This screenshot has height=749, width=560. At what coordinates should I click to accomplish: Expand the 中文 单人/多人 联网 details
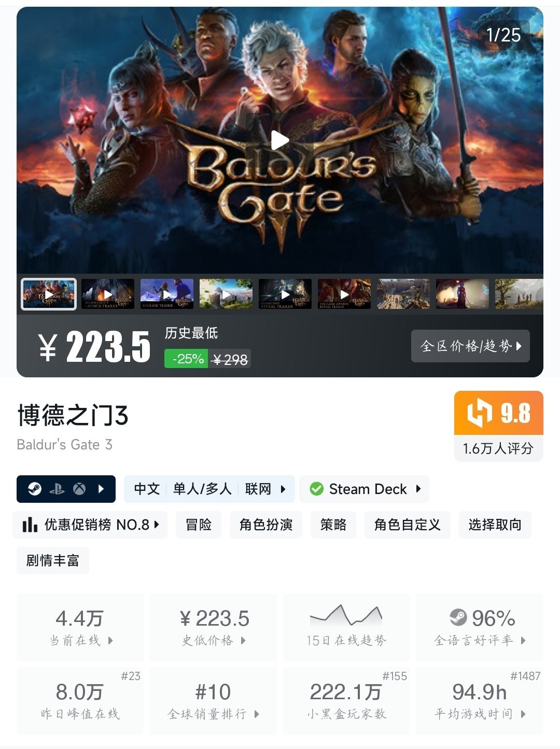coord(209,489)
